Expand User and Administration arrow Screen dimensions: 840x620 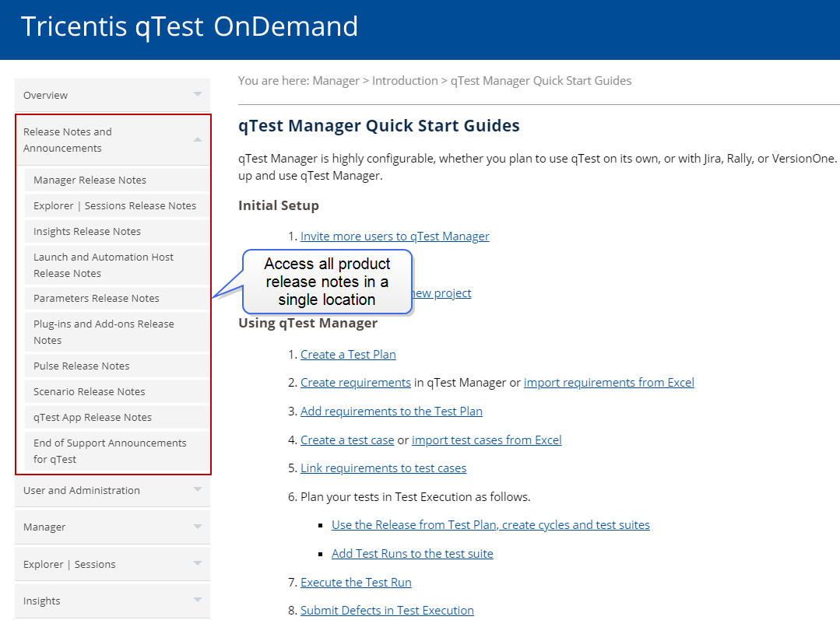(x=198, y=489)
